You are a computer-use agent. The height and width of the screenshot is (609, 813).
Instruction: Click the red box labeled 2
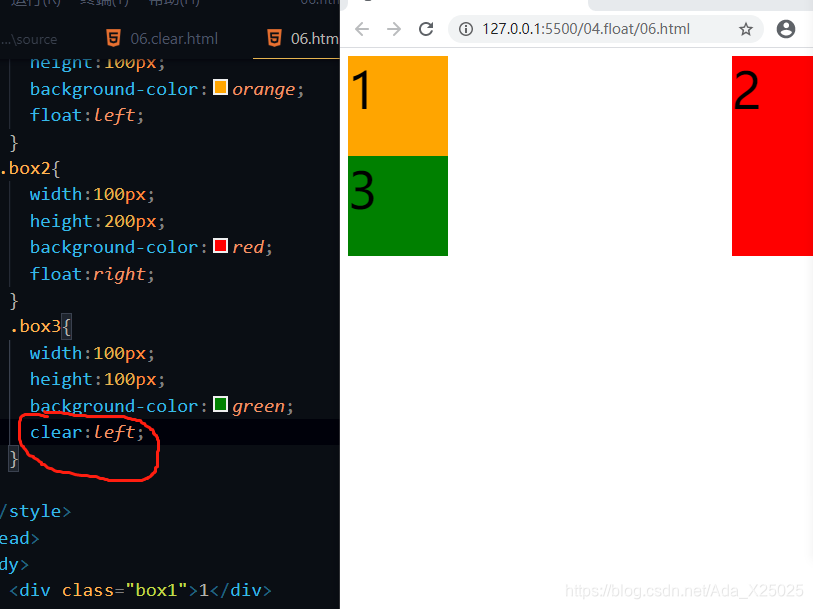(x=772, y=155)
